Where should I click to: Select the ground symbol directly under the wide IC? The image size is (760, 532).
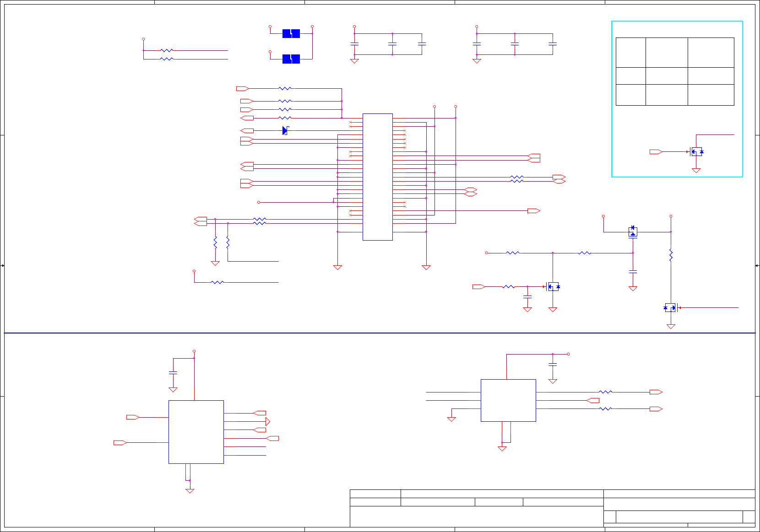tap(502, 449)
